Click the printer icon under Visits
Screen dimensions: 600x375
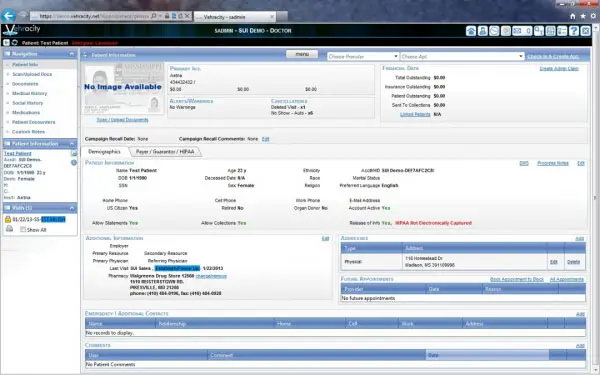click(x=10, y=229)
